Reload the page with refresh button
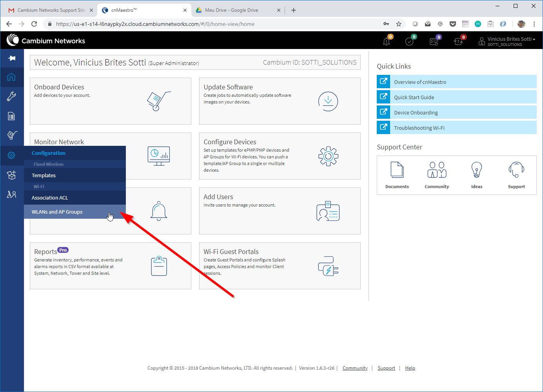543x392 pixels. [34, 24]
